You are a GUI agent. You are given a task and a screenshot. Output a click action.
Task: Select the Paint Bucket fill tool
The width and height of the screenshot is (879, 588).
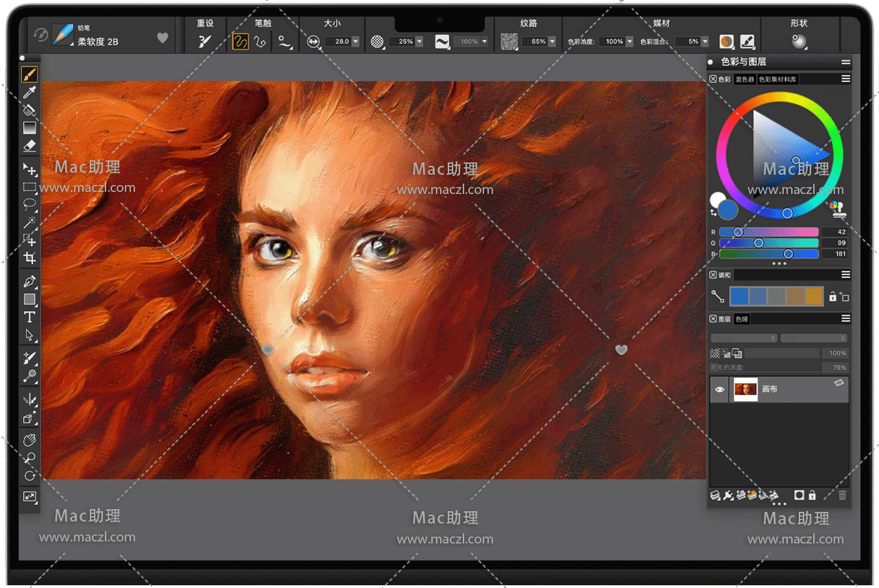click(x=29, y=110)
